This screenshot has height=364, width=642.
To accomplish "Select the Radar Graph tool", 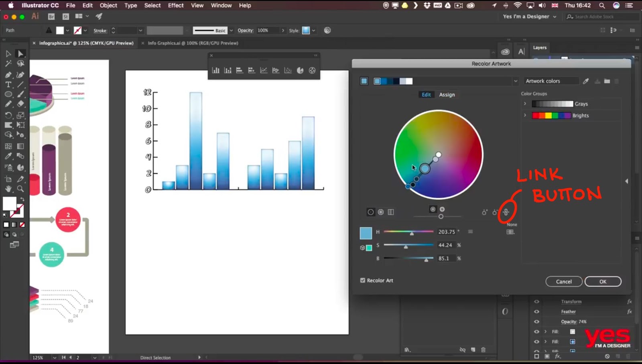I will 312,70.
